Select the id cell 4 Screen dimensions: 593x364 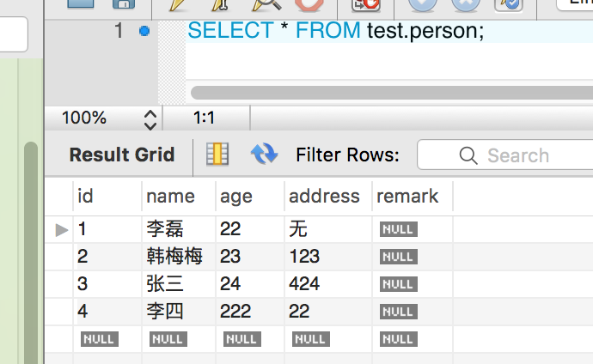[x=107, y=312]
